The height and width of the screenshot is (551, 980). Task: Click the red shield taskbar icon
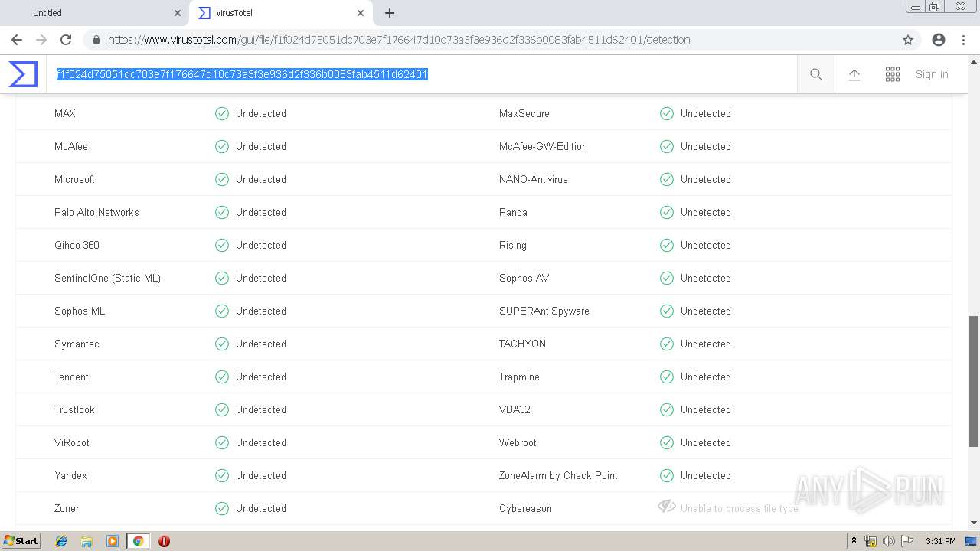(164, 541)
